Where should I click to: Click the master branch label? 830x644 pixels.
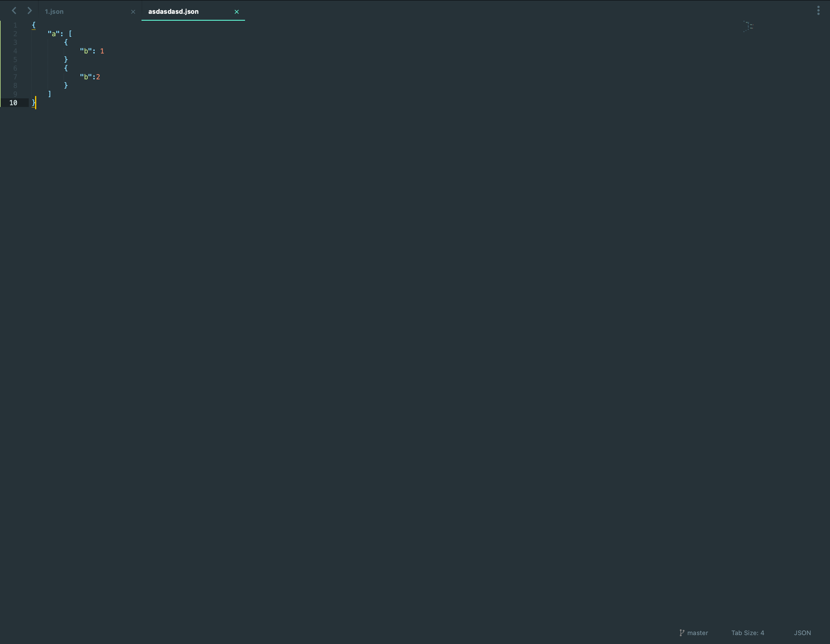point(697,632)
